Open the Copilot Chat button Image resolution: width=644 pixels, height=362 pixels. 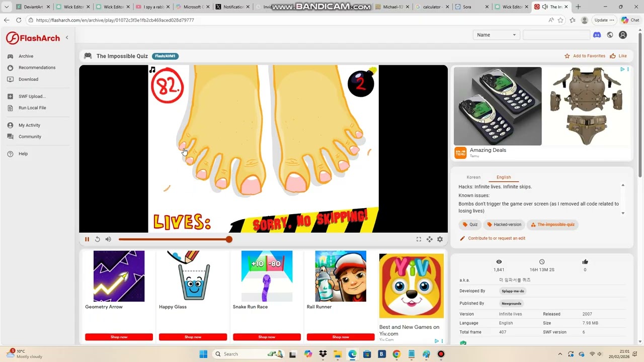pyautogui.click(x=630, y=20)
